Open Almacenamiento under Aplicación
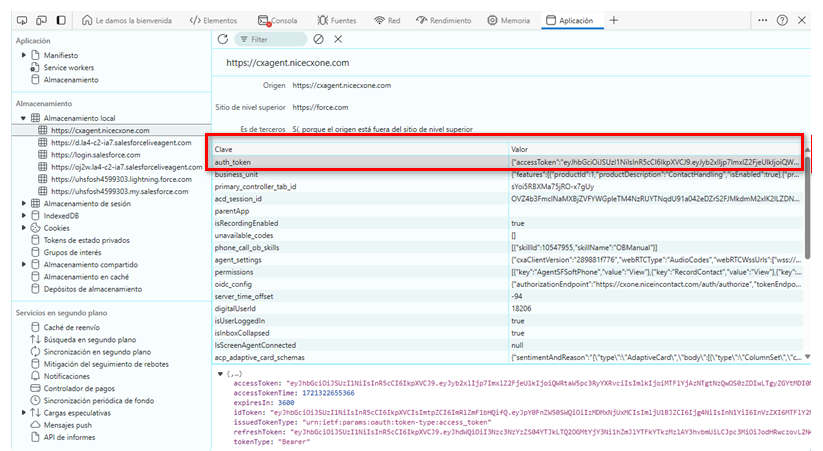823x451 pixels. pyautogui.click(x=71, y=80)
